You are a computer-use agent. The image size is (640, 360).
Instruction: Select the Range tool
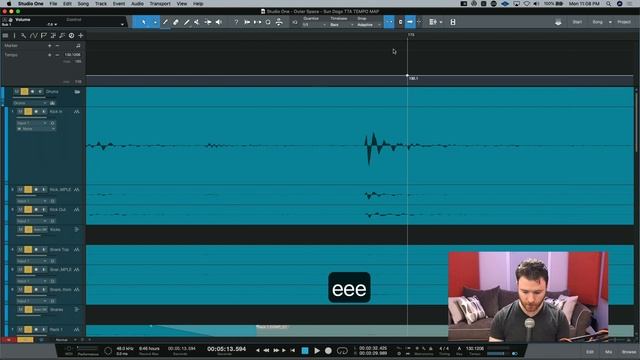coord(165,22)
